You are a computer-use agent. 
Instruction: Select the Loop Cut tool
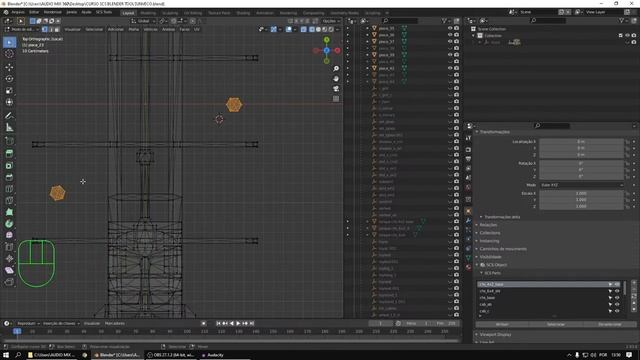click(9, 189)
